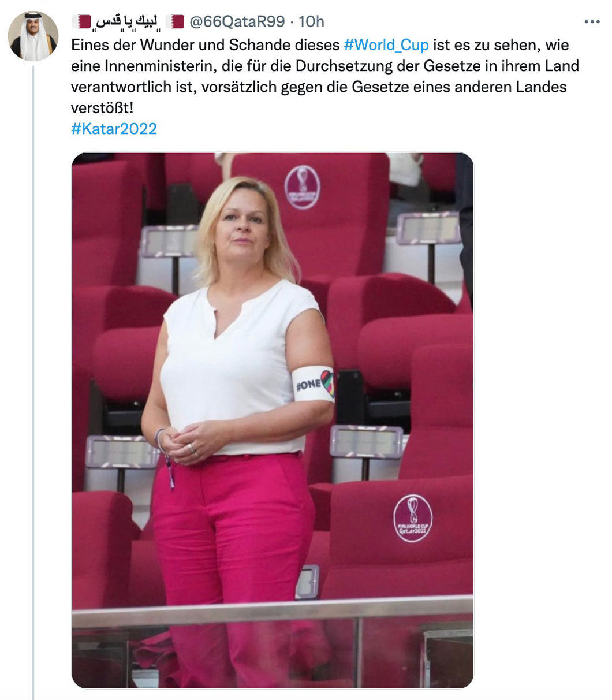
Task: Open the three-dot more options menu
Action: 592,22
